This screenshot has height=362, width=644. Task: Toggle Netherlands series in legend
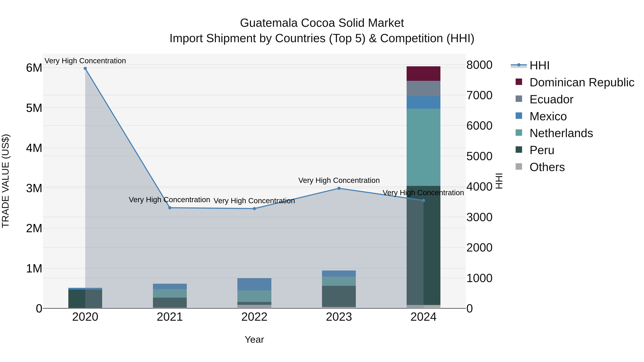pos(554,133)
